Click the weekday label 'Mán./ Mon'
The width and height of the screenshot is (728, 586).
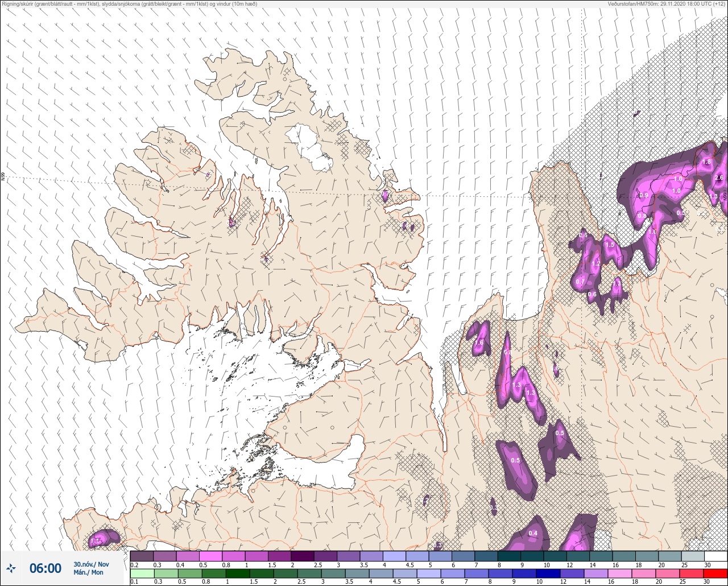(88, 572)
